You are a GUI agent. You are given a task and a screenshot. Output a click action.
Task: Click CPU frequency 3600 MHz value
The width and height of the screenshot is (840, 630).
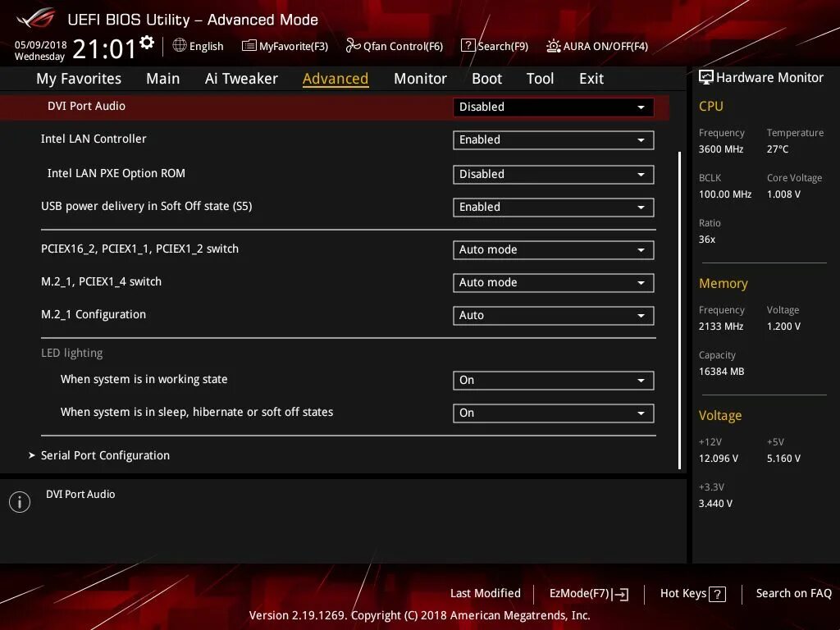click(x=721, y=149)
